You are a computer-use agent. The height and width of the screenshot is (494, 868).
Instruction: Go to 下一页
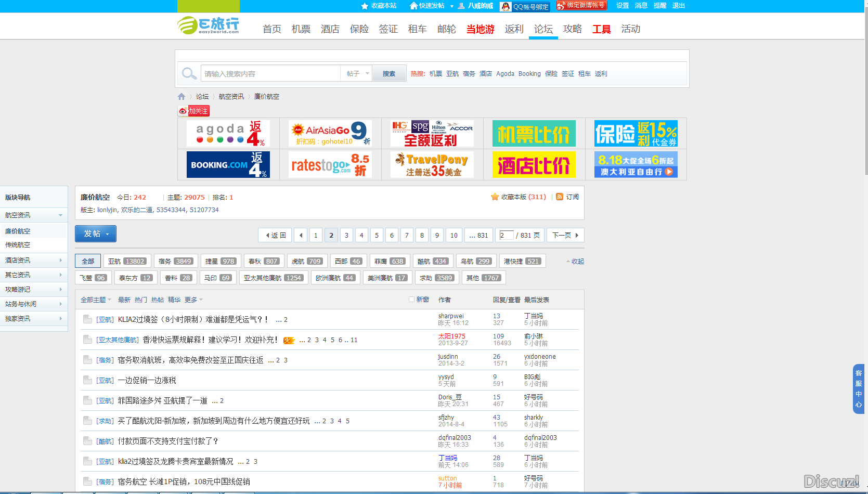[565, 235]
